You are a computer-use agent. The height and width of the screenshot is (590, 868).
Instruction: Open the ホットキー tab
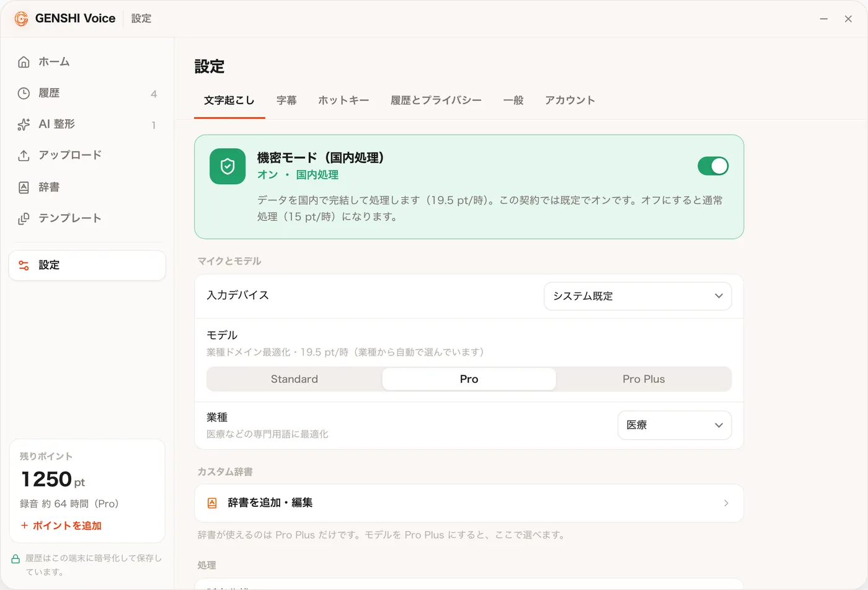(x=343, y=101)
